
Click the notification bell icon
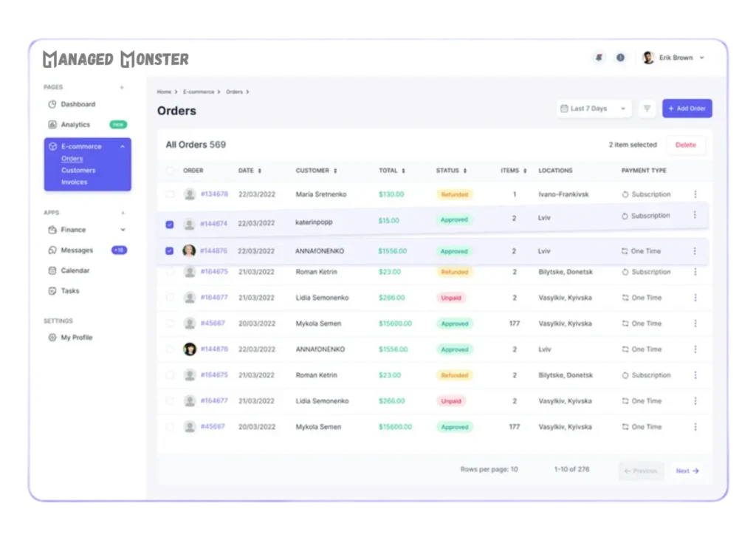[599, 58]
